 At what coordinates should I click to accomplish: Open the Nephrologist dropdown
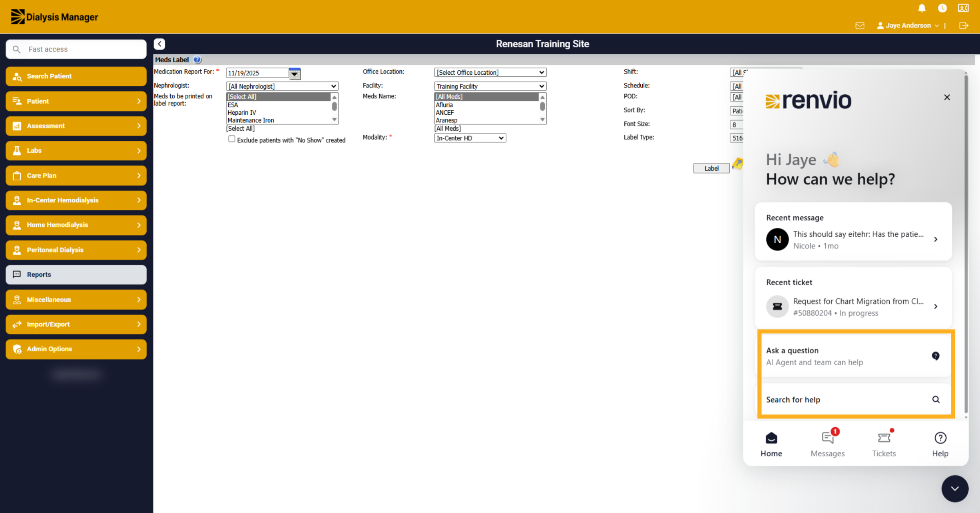pyautogui.click(x=282, y=87)
